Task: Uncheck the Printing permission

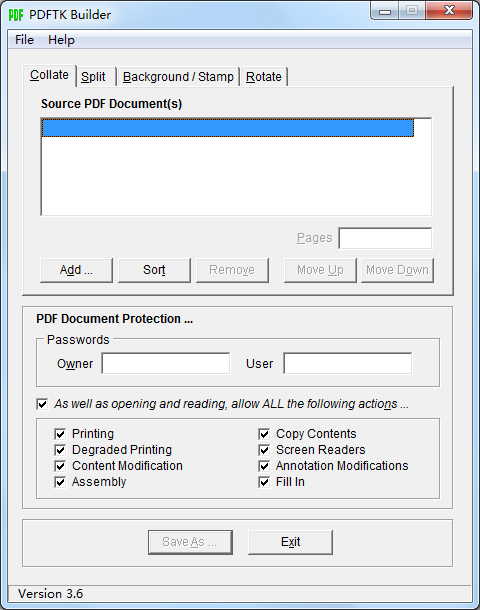Action: click(60, 434)
